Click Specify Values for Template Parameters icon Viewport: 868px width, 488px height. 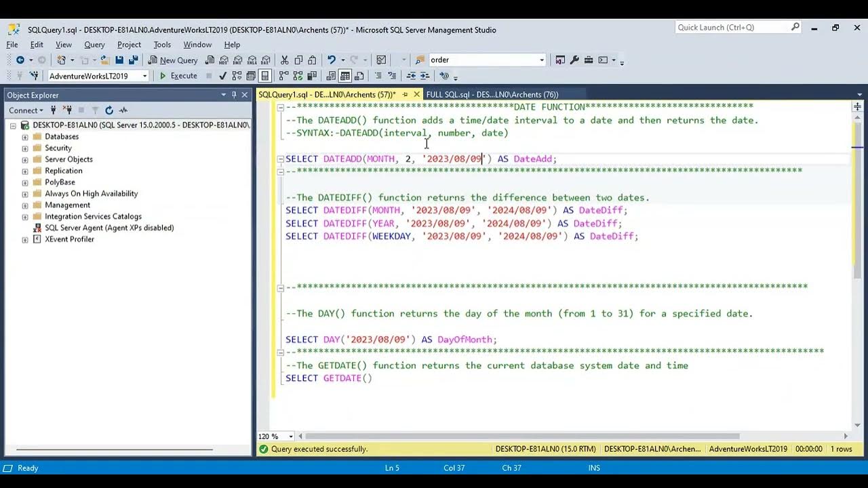tap(444, 76)
